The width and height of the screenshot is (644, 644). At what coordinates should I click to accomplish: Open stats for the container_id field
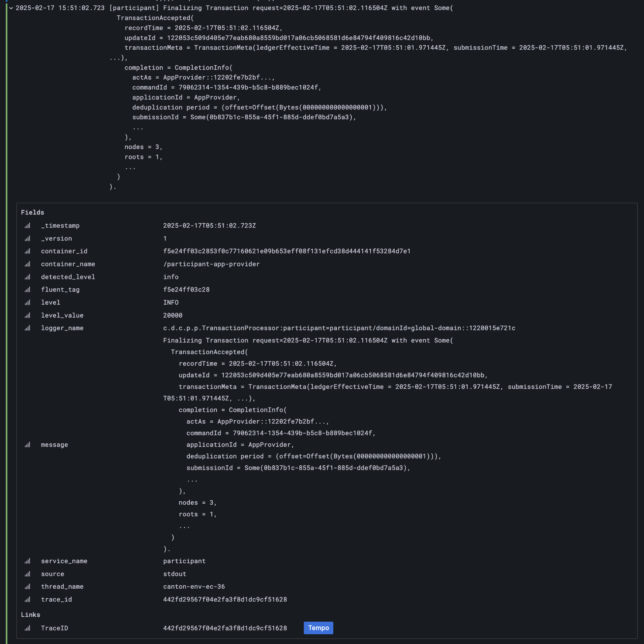click(27, 251)
